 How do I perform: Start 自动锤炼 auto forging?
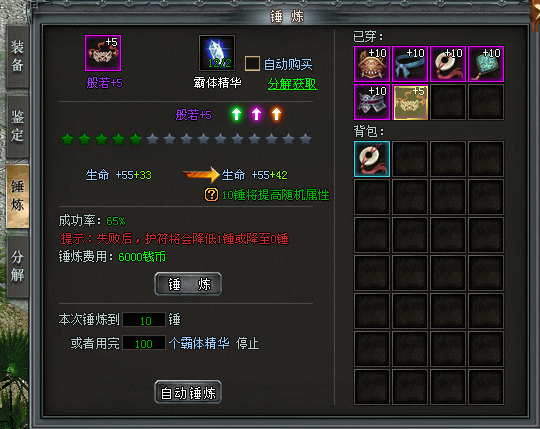[x=188, y=392]
